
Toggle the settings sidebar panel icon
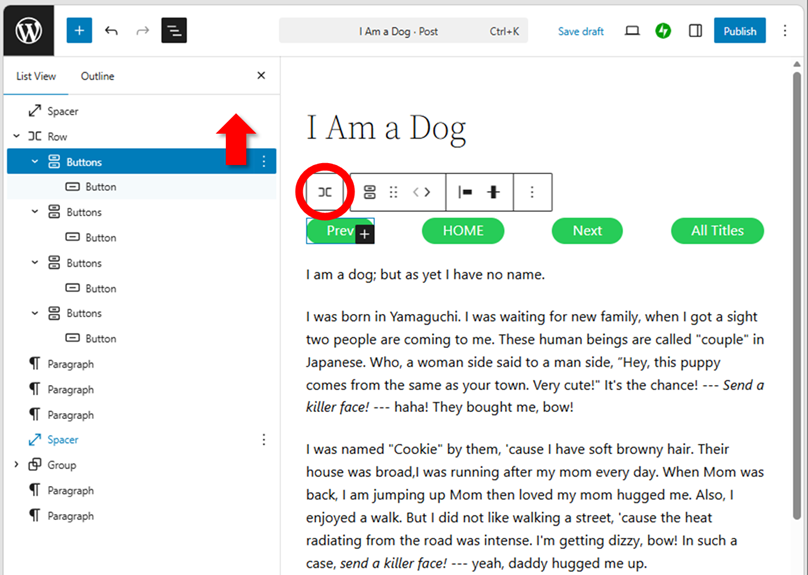click(695, 31)
